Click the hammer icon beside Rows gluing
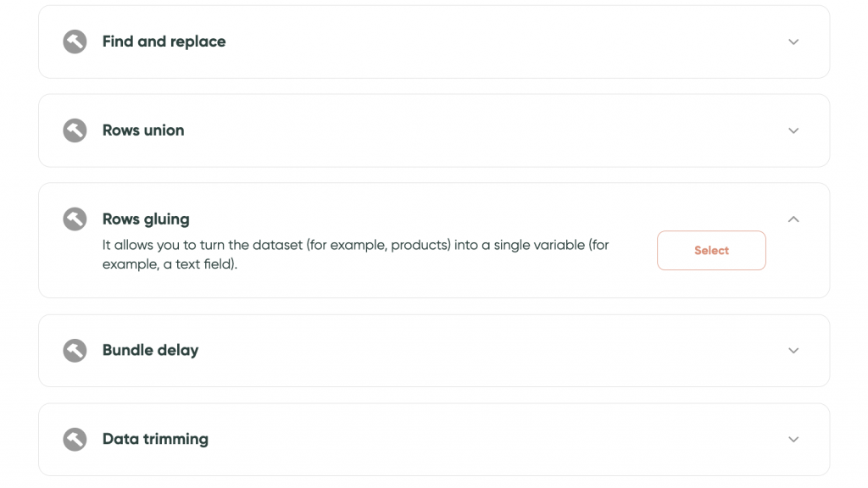This screenshot has width=868, height=488. coord(75,219)
